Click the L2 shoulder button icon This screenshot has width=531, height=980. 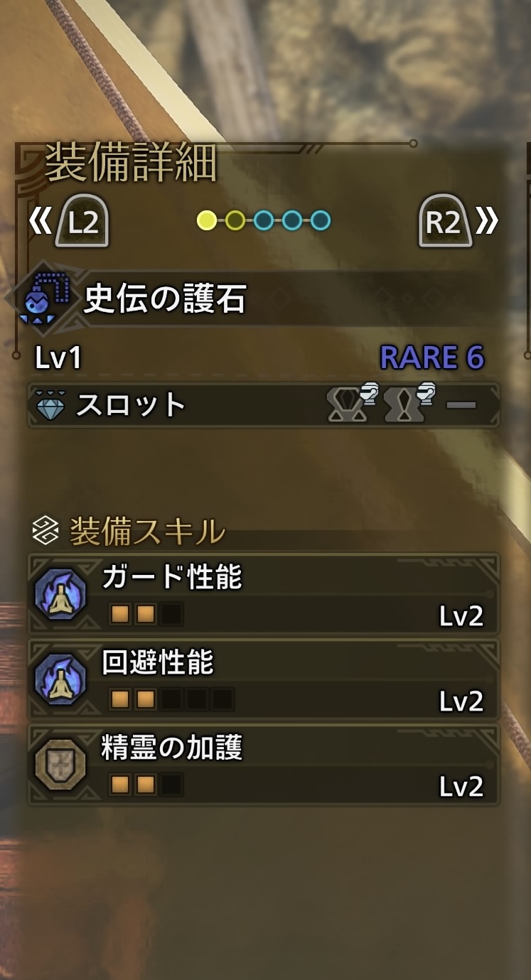82,221
